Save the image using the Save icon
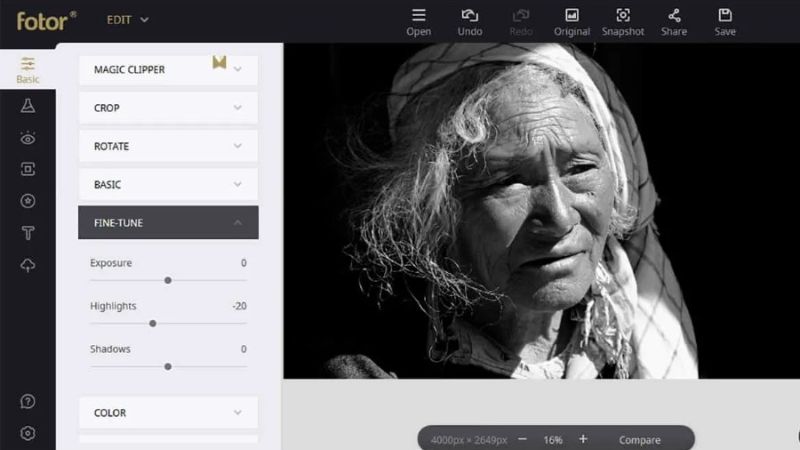The image size is (800, 450). (725, 21)
